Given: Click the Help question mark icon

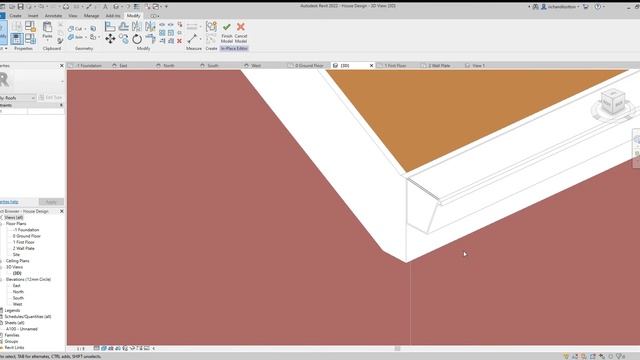Looking at the screenshot, I should coord(598,7).
